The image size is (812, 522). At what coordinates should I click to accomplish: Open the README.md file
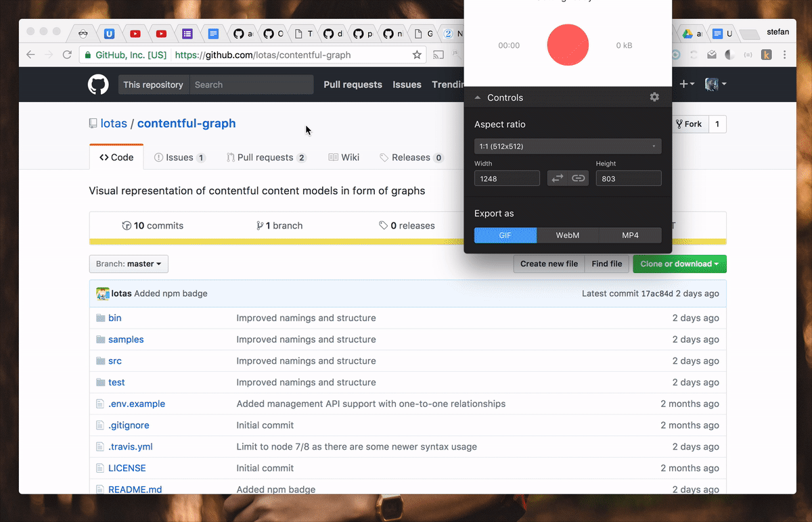(x=135, y=489)
